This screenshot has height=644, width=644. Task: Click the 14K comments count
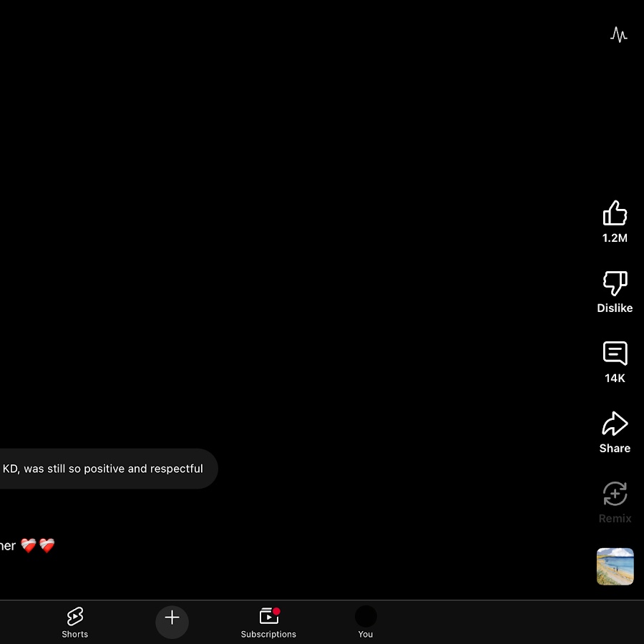615,379
